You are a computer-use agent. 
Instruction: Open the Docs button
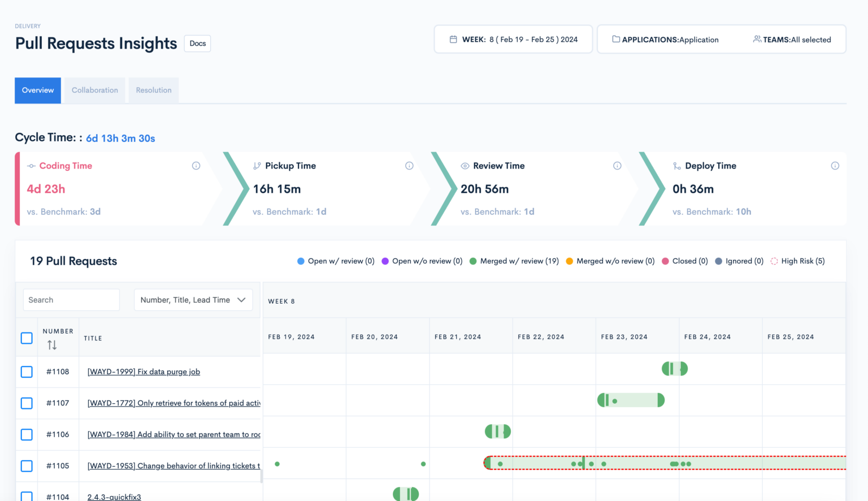(197, 43)
